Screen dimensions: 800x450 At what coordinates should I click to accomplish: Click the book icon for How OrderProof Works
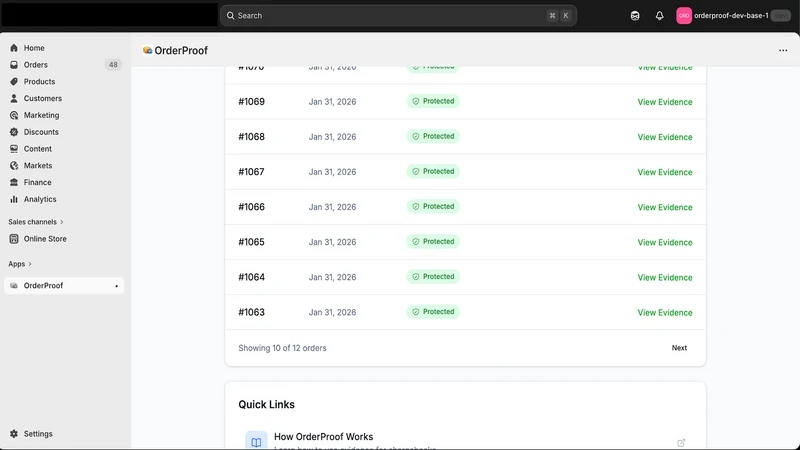coord(256,441)
